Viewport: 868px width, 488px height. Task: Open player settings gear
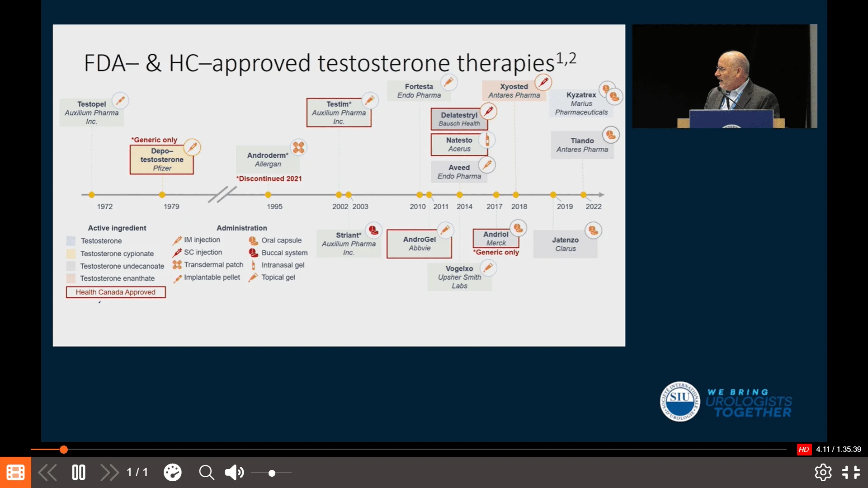point(823,473)
